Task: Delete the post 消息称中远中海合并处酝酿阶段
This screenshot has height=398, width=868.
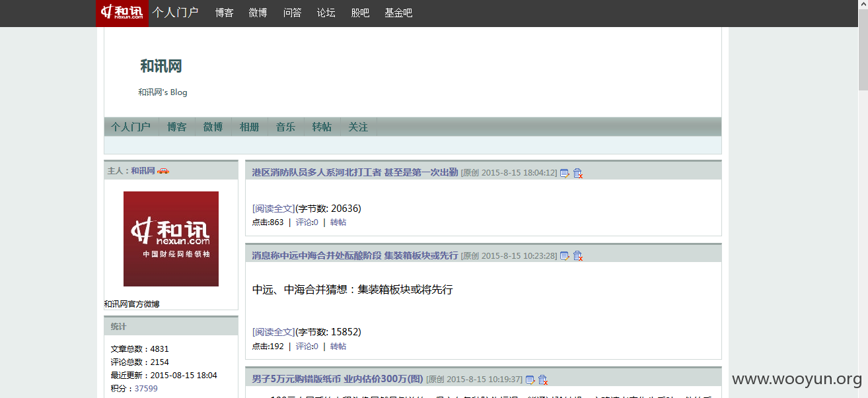Action: pos(578,255)
